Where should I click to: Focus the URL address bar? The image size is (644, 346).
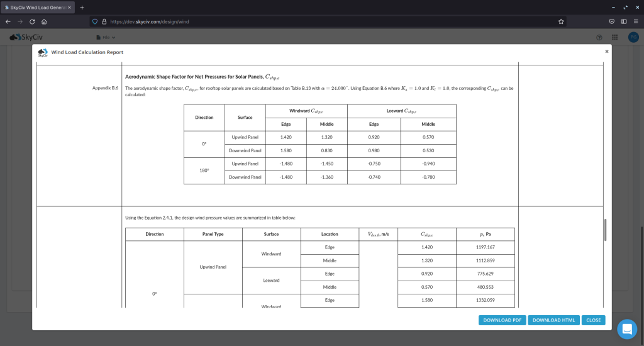point(314,21)
